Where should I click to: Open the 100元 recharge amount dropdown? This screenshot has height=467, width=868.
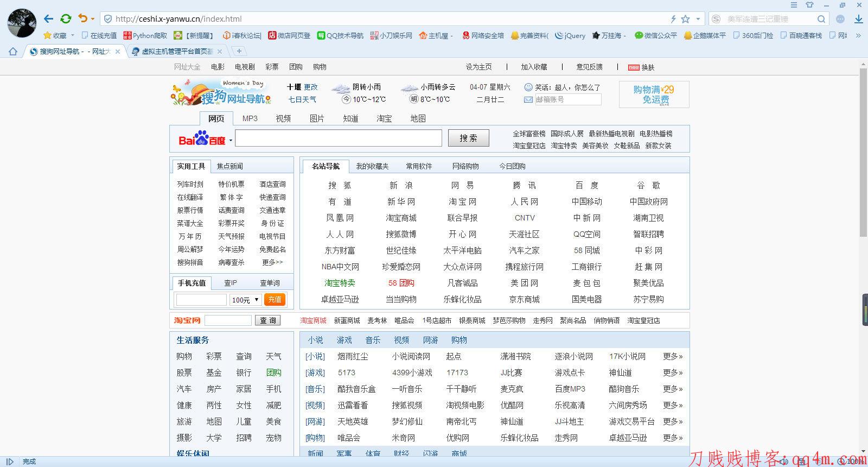245,300
